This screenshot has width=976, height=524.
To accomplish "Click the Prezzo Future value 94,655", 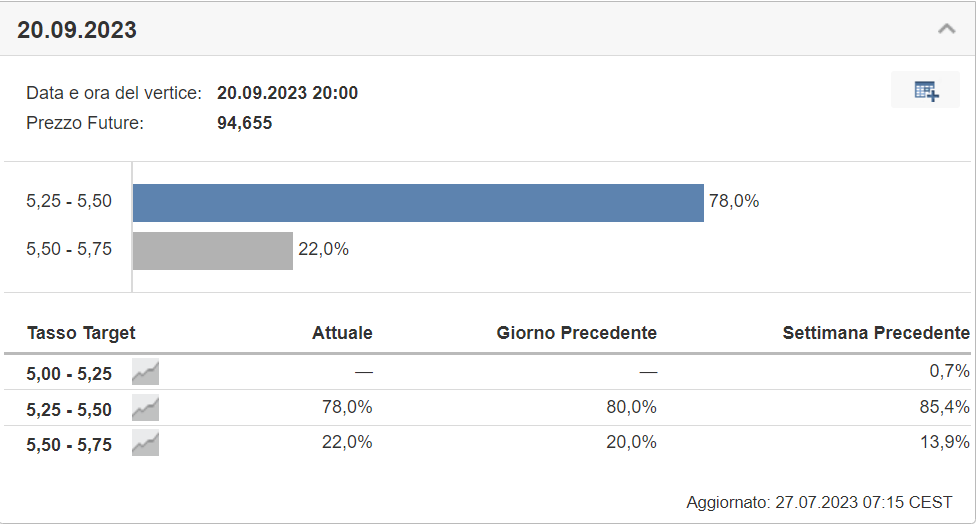I will click(245, 123).
